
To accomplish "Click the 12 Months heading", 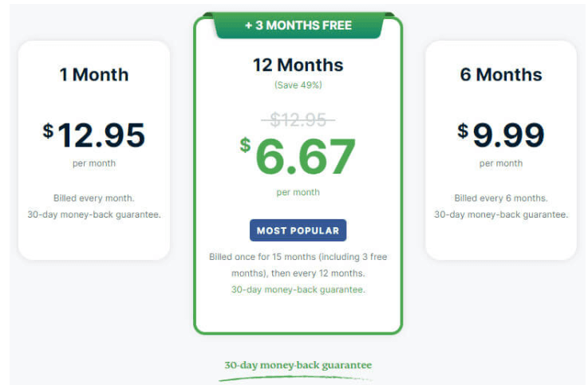I will click(x=298, y=65).
